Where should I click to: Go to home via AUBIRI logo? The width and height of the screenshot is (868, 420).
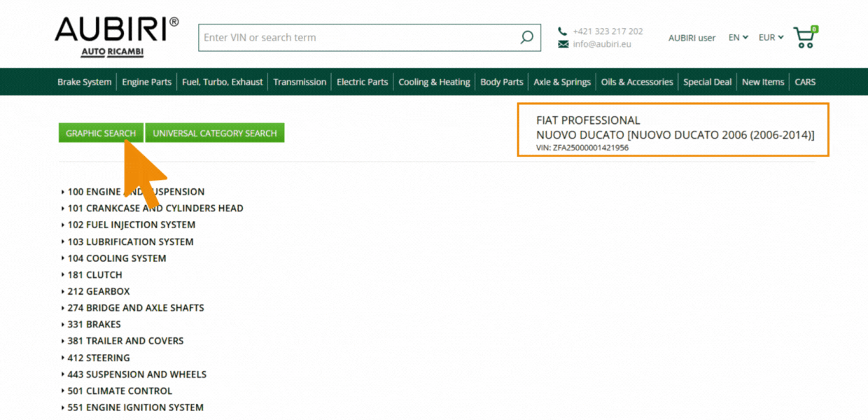[116, 37]
